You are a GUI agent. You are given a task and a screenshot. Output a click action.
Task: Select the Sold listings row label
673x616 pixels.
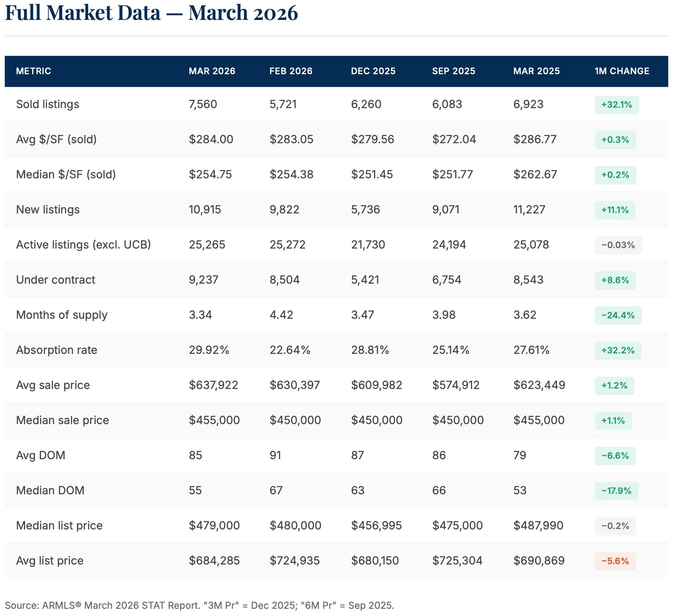47,104
